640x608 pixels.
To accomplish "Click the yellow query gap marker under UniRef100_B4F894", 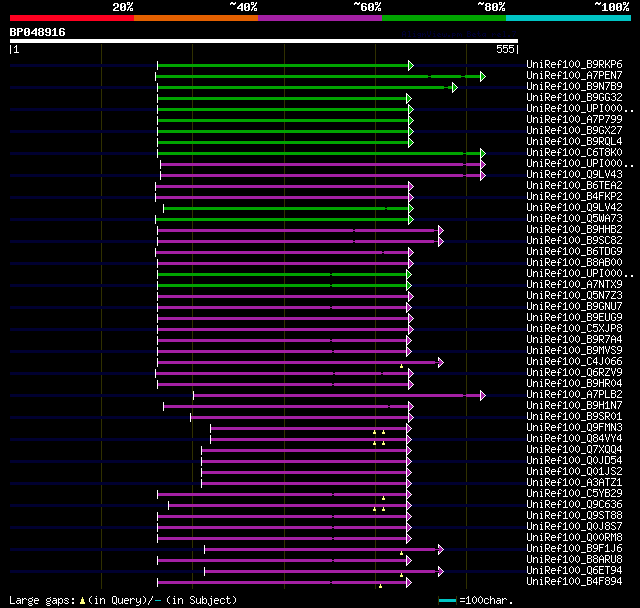I will click(380, 586).
